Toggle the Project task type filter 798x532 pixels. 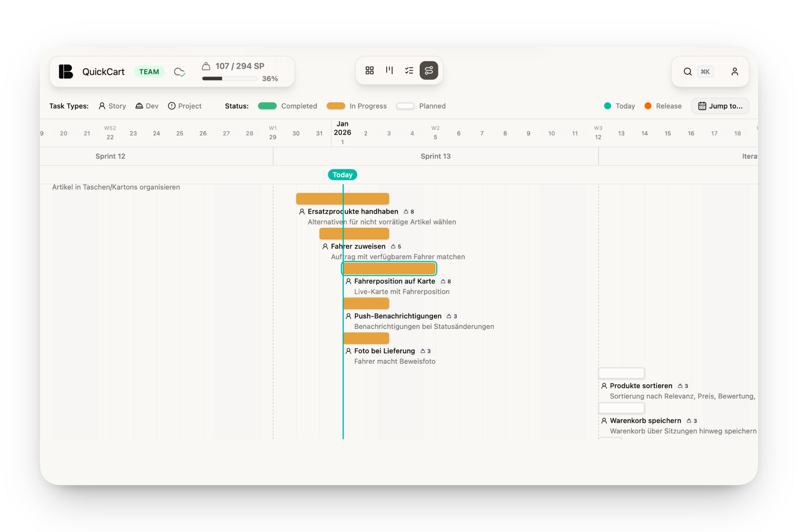(x=185, y=106)
